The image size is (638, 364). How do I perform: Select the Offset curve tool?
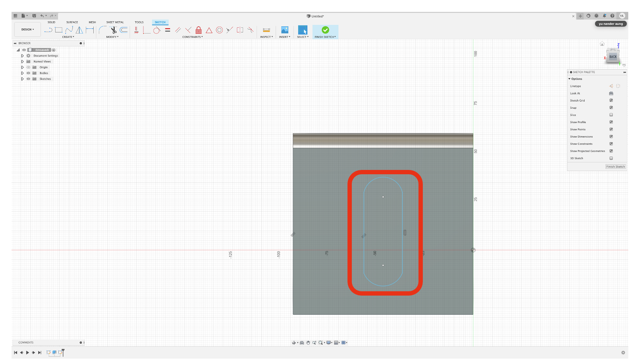pyautogui.click(x=124, y=30)
